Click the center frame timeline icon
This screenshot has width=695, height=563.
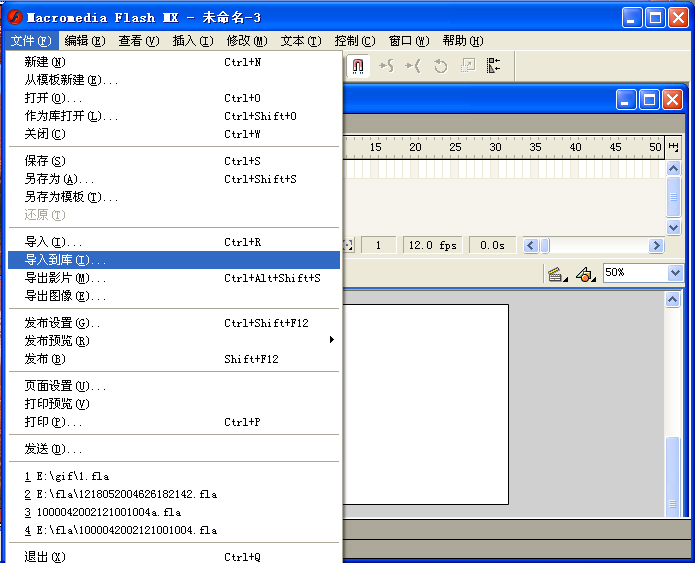(x=348, y=245)
